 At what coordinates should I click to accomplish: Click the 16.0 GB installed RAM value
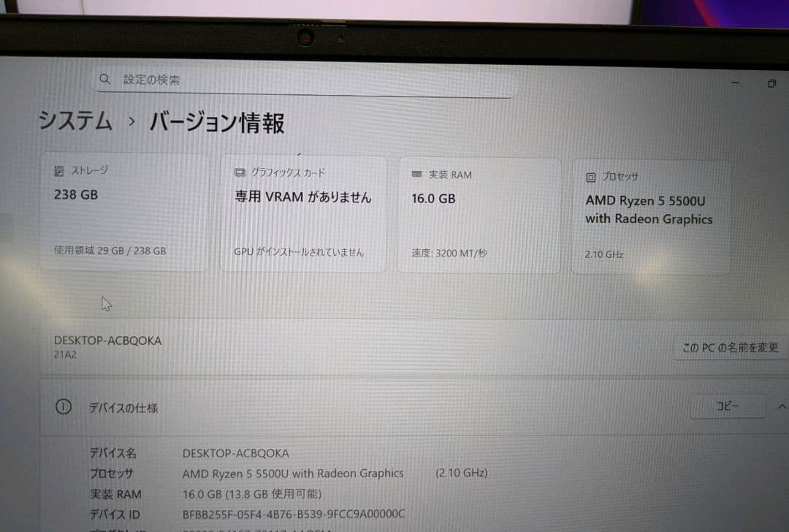point(432,199)
